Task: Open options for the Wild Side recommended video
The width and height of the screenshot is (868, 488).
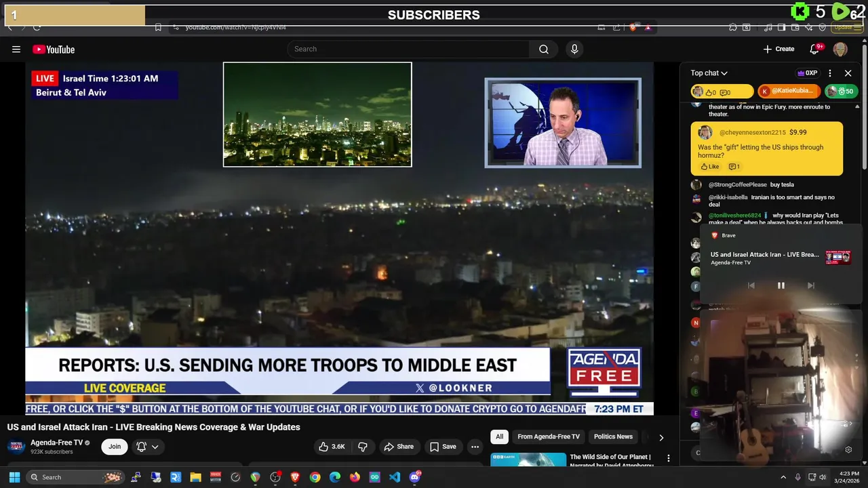Action: [x=669, y=459]
